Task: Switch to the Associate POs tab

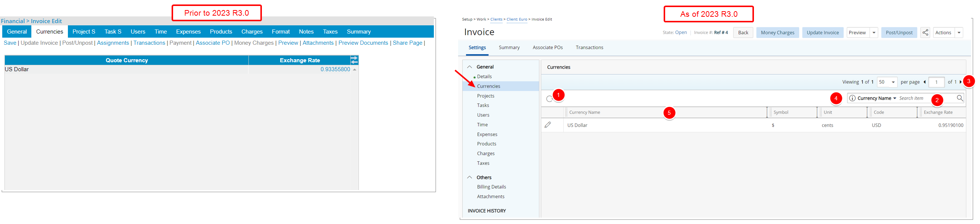Action: pyautogui.click(x=547, y=48)
